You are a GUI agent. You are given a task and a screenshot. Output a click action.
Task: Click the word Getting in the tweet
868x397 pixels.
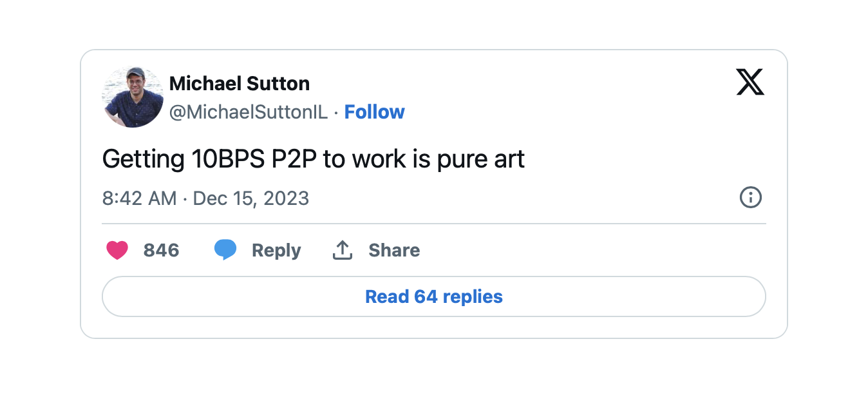coord(144,159)
